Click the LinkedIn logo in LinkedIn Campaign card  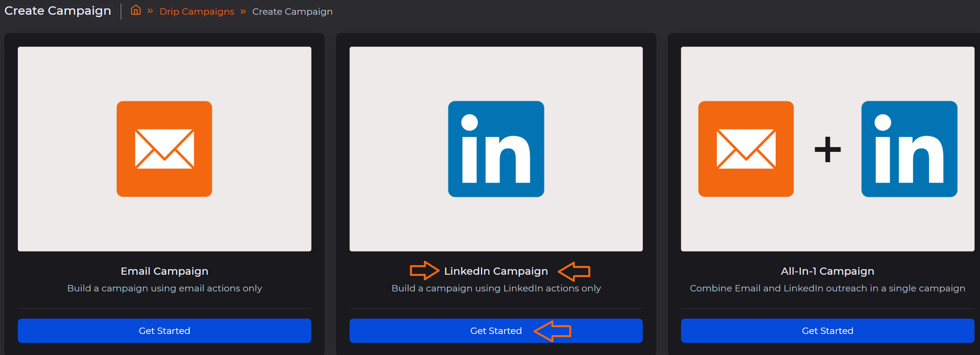(x=496, y=149)
